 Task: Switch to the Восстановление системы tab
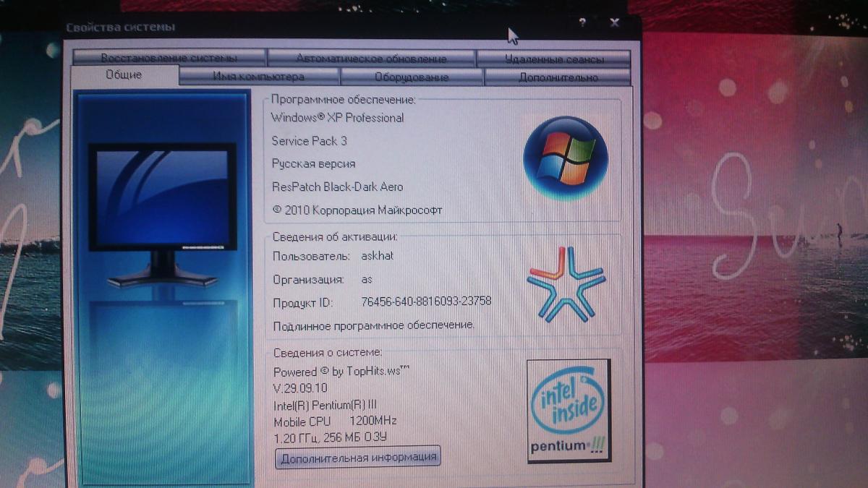tap(169, 58)
